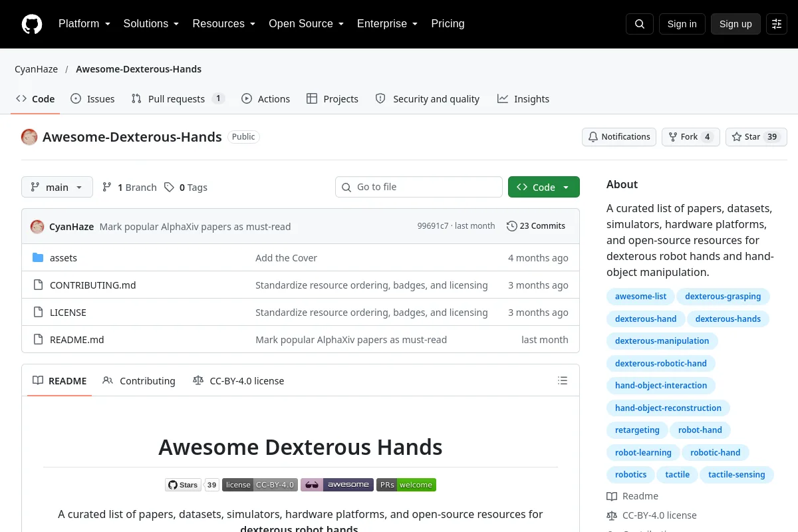Switch to the Pull requests tab
The image size is (798, 532).
click(178, 99)
